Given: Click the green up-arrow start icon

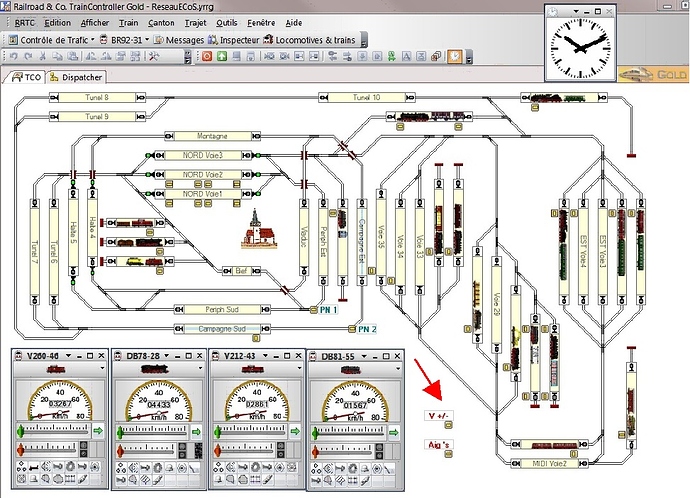Looking at the screenshot, I should coord(222,56).
